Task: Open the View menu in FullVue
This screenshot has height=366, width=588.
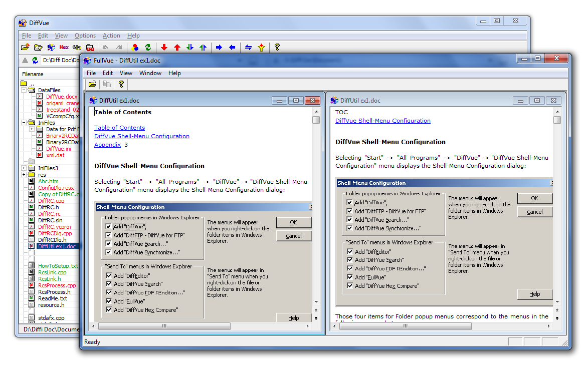Action: 126,73
